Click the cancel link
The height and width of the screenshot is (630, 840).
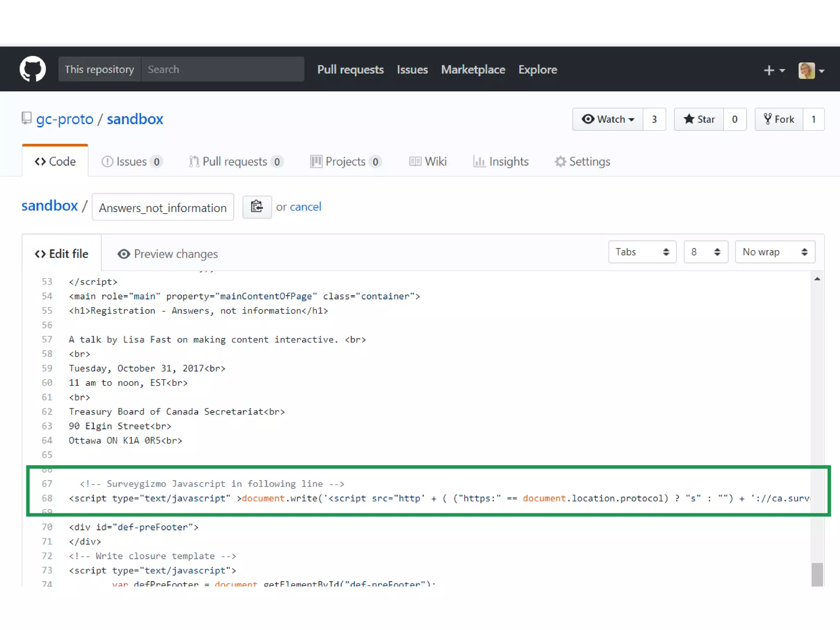[305, 207]
